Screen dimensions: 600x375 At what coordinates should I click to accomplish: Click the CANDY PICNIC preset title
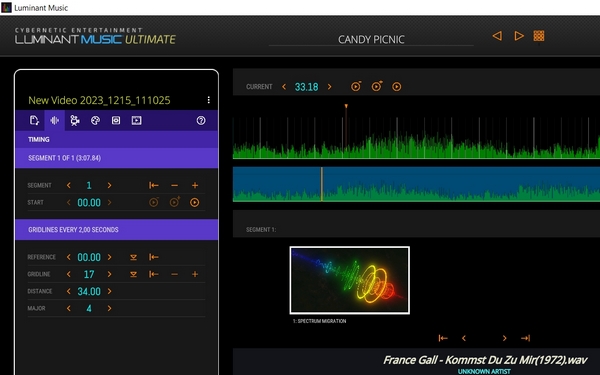pos(371,39)
